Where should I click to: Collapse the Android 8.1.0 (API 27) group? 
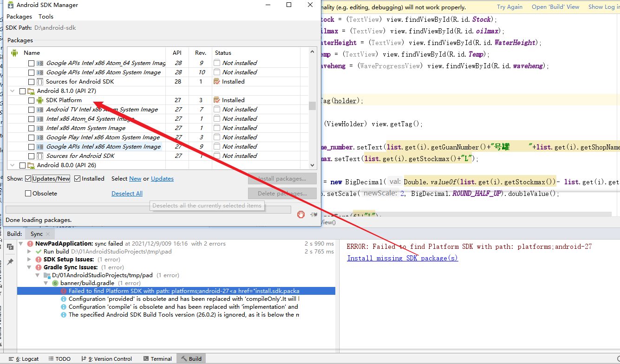[13, 91]
